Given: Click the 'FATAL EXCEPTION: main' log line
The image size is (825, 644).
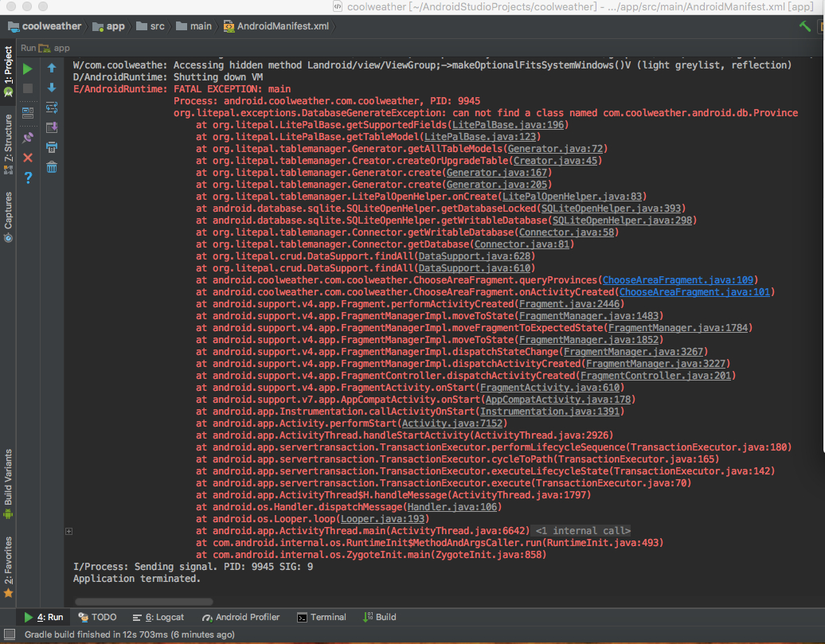Looking at the screenshot, I should [x=232, y=89].
